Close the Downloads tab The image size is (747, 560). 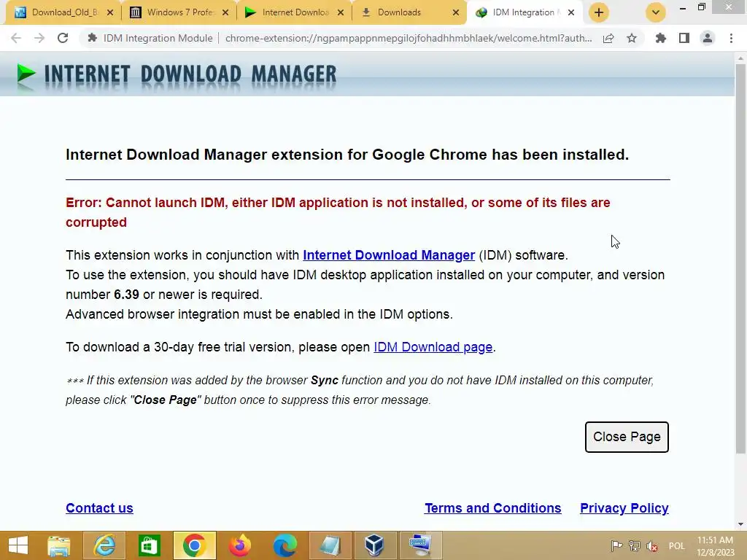coord(456,12)
